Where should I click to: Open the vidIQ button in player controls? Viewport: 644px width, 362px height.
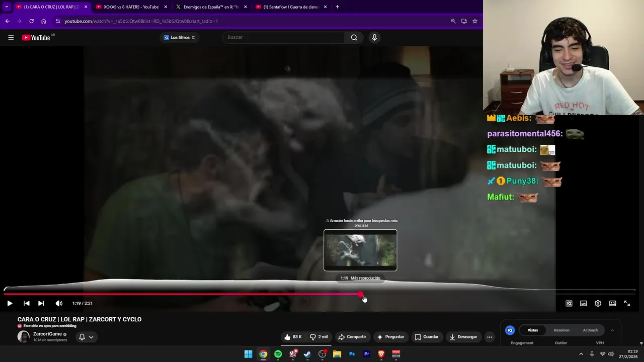[x=569, y=303]
